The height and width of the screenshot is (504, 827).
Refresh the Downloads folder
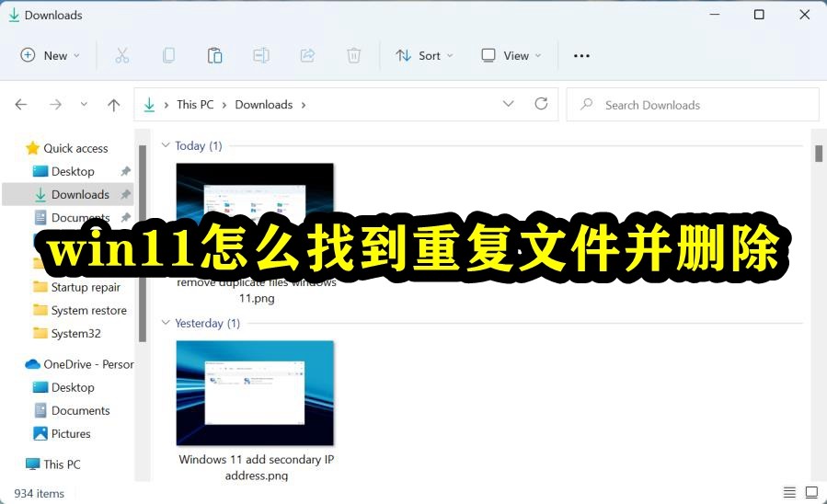pos(541,104)
